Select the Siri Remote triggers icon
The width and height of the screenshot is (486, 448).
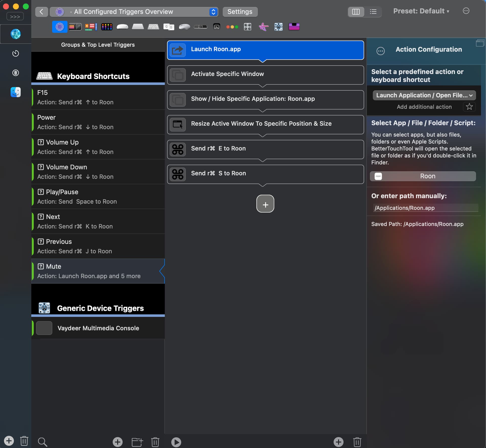[200, 27]
